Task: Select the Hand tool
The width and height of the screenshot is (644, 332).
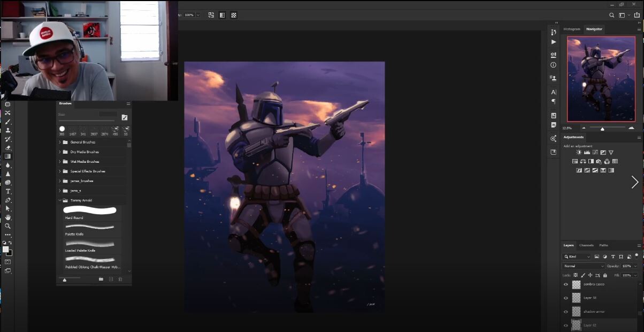Action: (x=7, y=217)
